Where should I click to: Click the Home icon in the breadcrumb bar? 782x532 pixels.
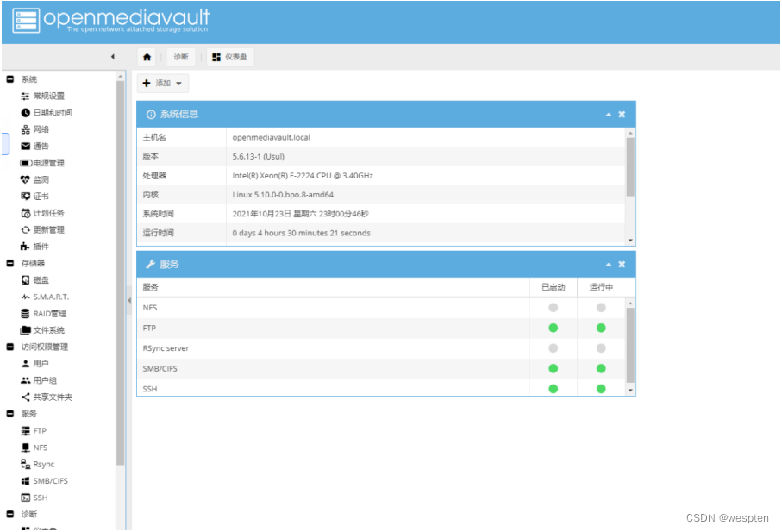(x=147, y=57)
